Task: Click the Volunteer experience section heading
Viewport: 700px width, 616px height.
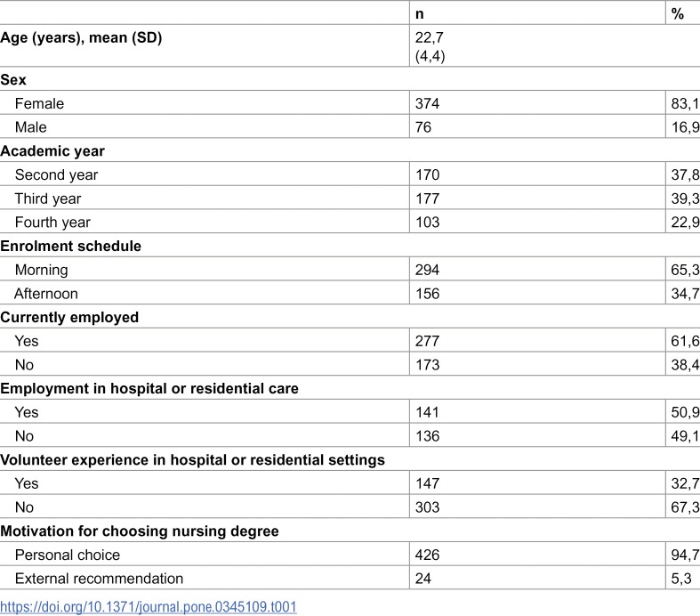Action: 192,459
